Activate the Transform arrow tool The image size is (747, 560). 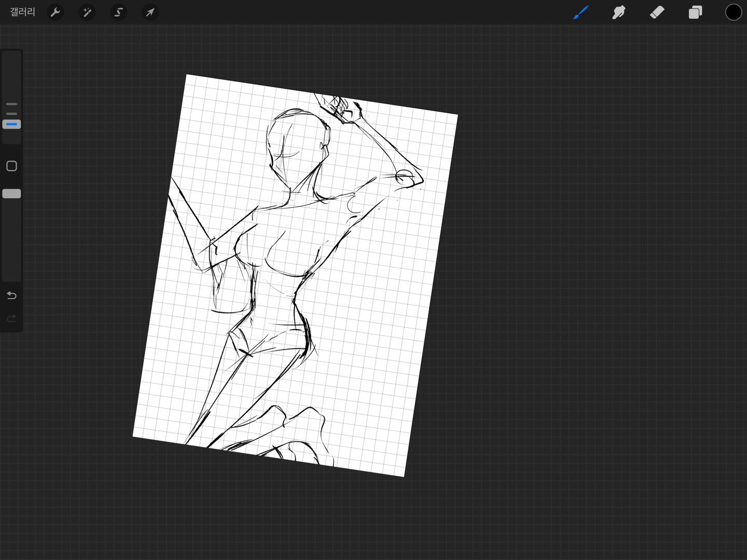(x=150, y=12)
